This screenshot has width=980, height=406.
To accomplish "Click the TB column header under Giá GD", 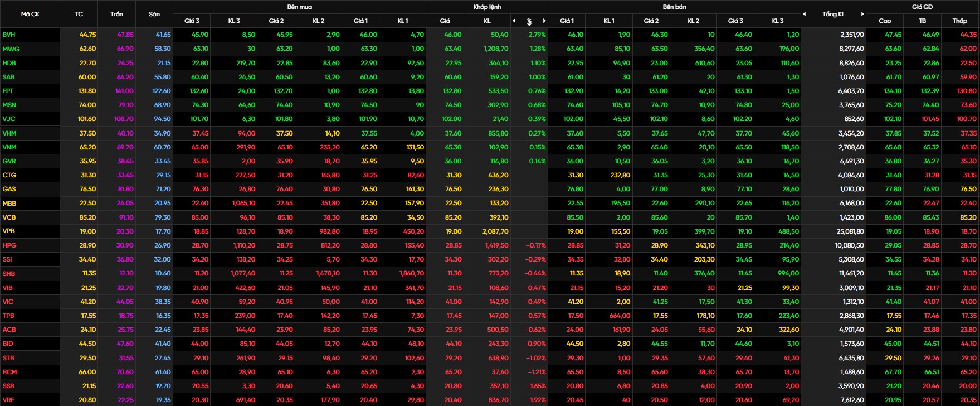I will point(922,21).
